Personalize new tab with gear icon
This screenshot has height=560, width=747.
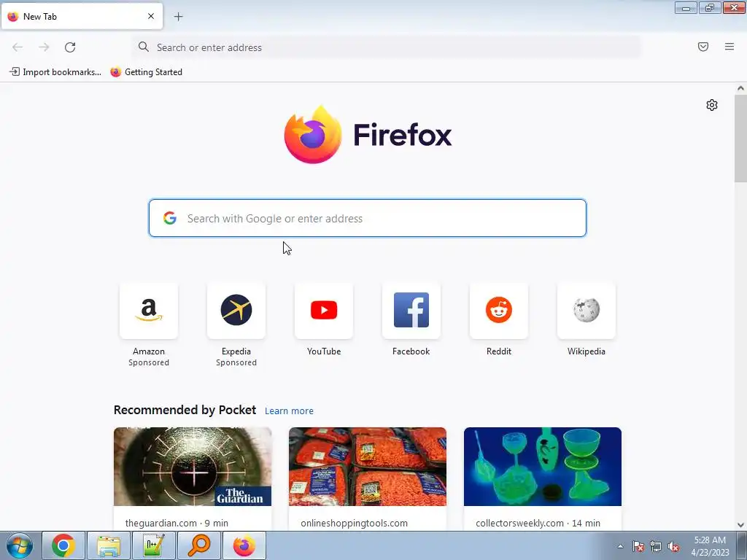point(711,105)
